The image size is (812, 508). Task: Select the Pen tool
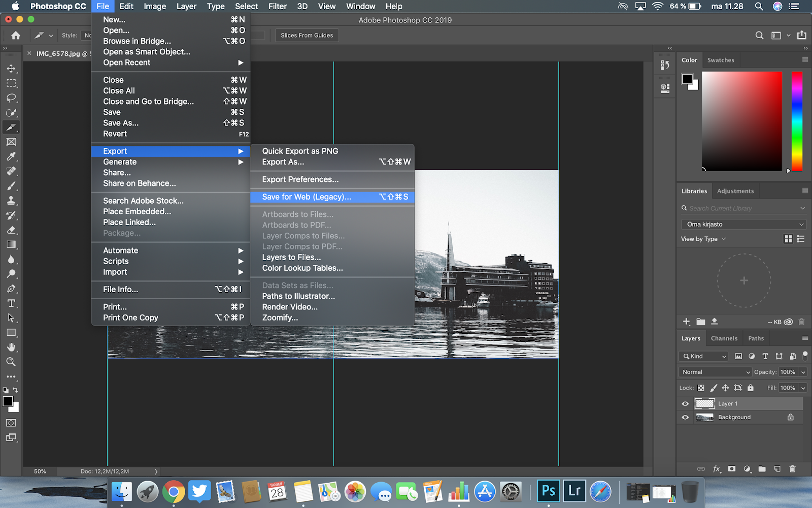click(11, 289)
